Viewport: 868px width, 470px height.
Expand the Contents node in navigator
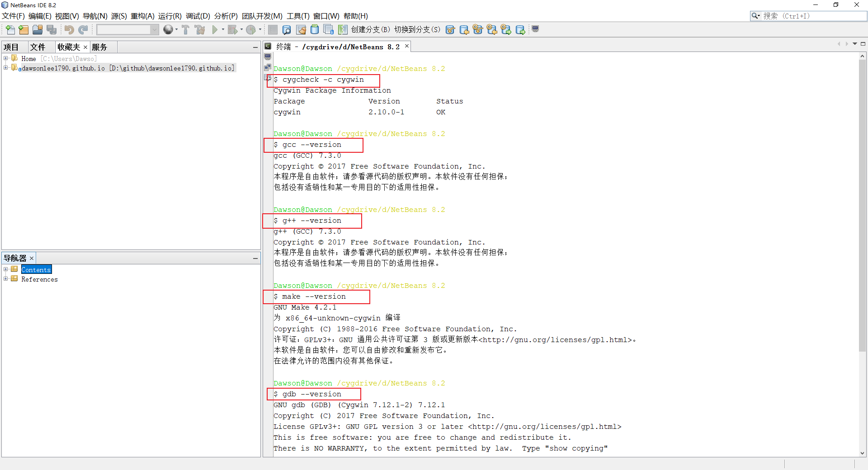[5, 269]
